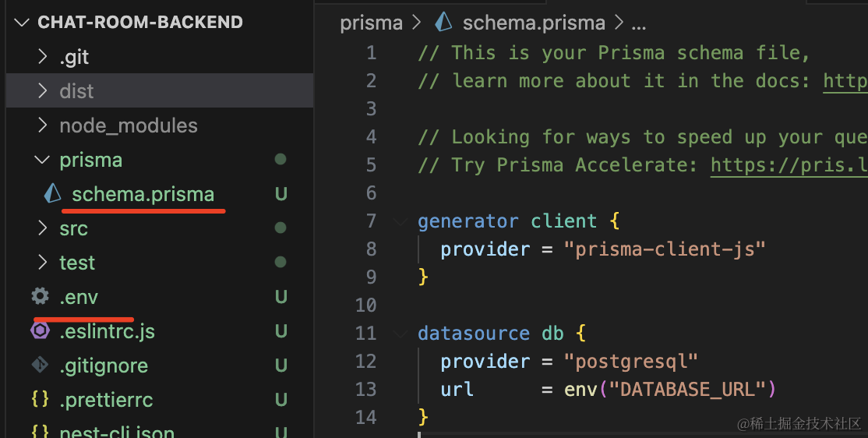This screenshot has width=868, height=438.
Task: Click the git icon beside .gitignore
Action: tap(40, 366)
